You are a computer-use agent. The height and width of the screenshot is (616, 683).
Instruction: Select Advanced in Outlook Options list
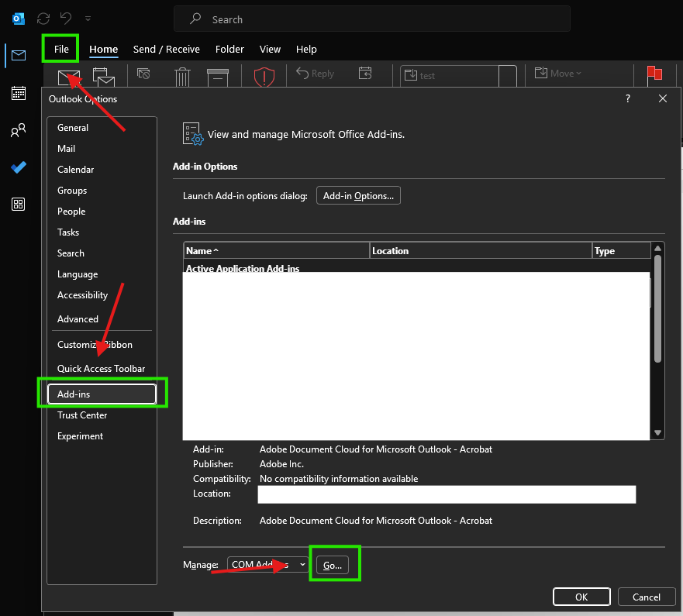click(102, 319)
